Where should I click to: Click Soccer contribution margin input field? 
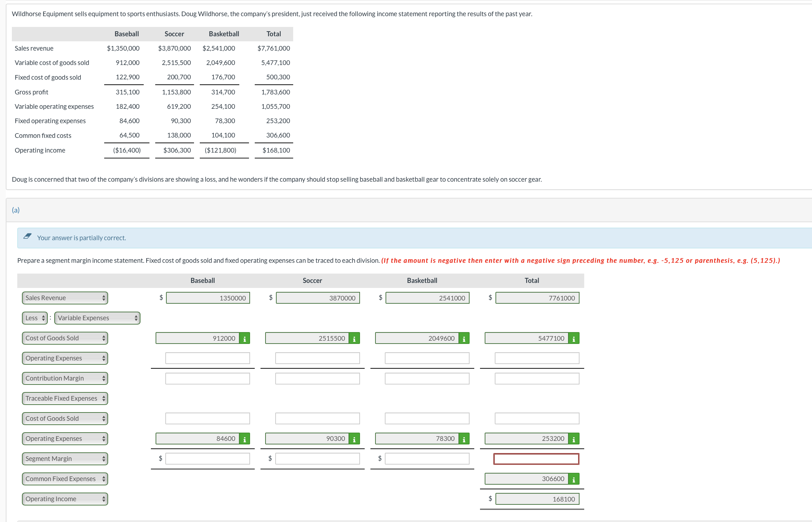click(317, 378)
